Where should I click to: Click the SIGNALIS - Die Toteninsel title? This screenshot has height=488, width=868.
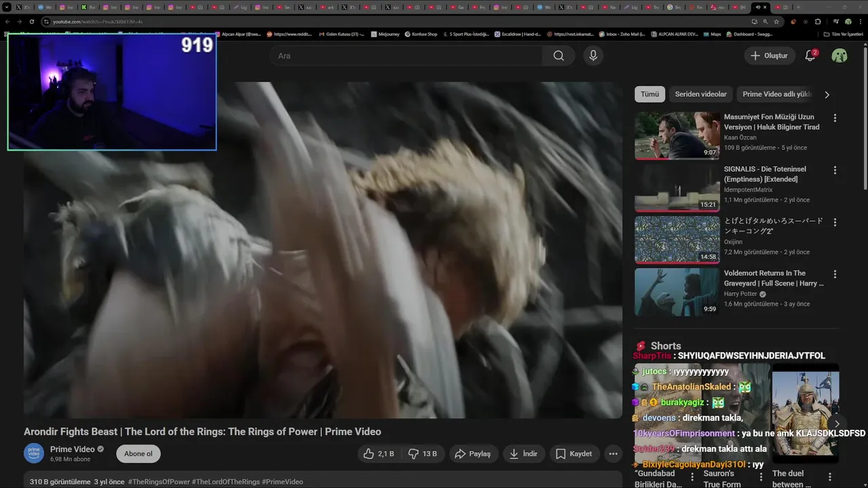[764, 174]
